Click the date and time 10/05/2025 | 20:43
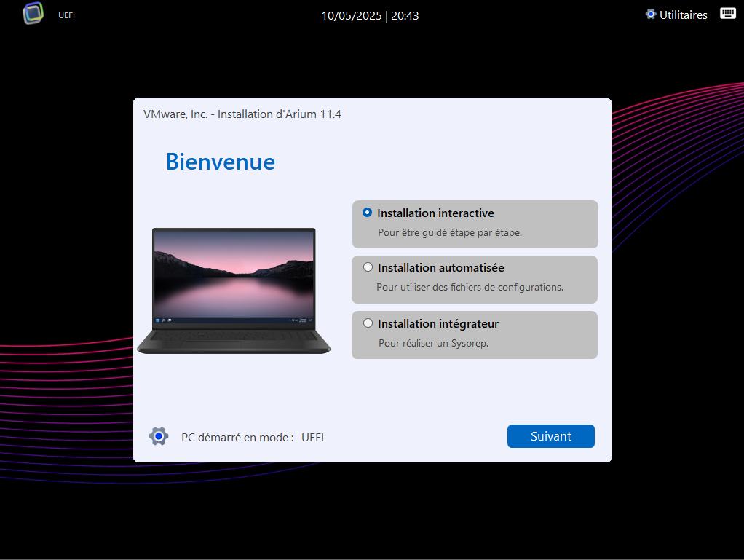 click(x=370, y=16)
